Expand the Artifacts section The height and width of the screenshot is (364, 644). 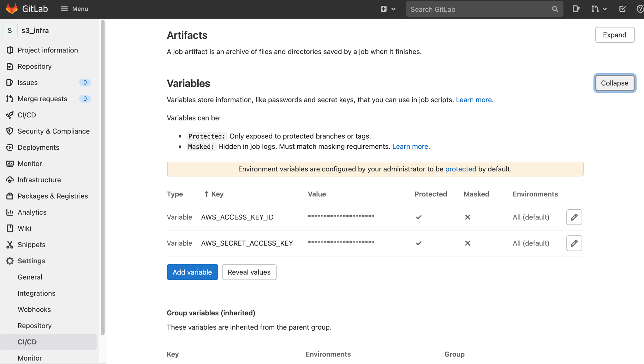[614, 34]
